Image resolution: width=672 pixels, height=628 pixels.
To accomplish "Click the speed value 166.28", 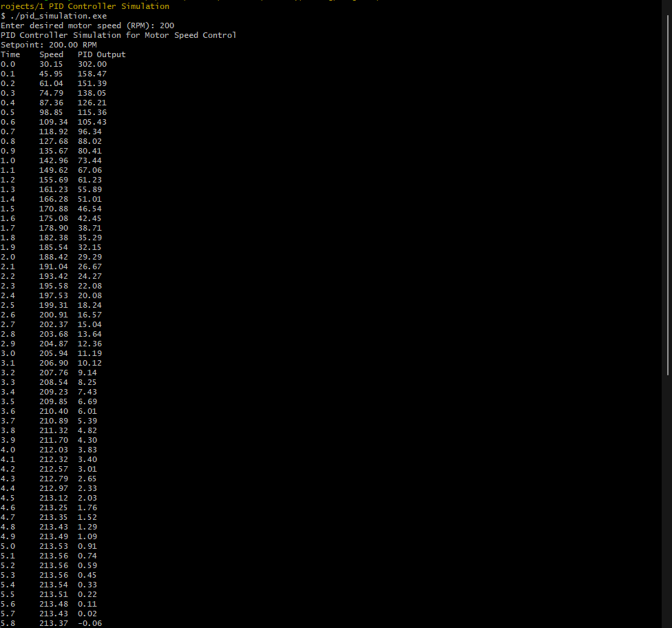I will click(x=54, y=199).
